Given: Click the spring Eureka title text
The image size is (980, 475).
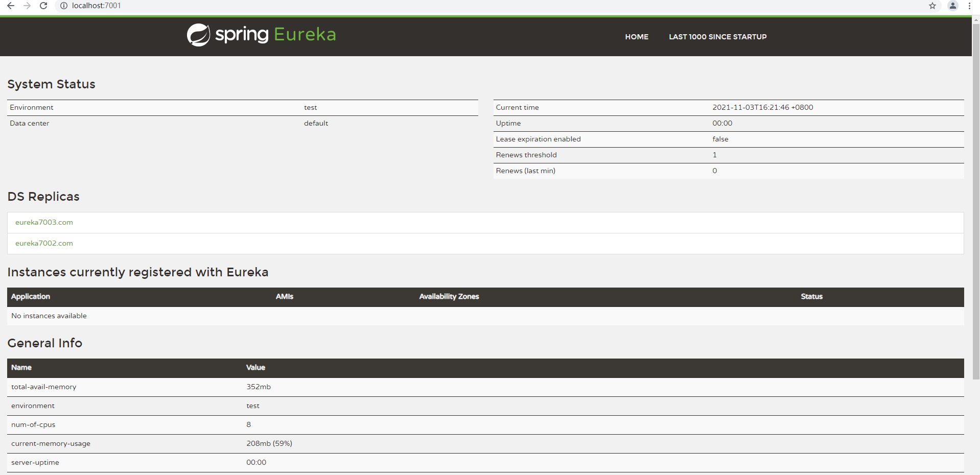Looking at the screenshot, I should (275, 34).
